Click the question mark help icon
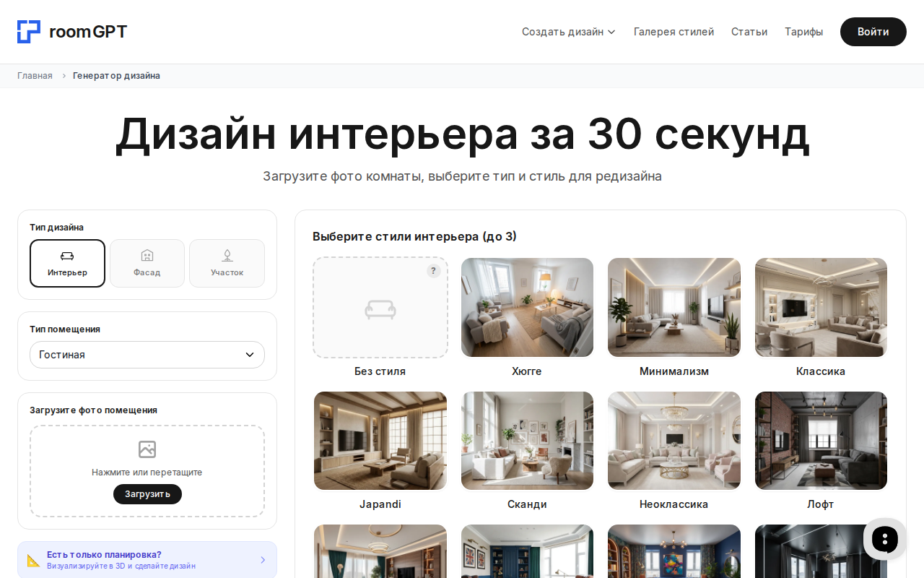 tap(433, 271)
